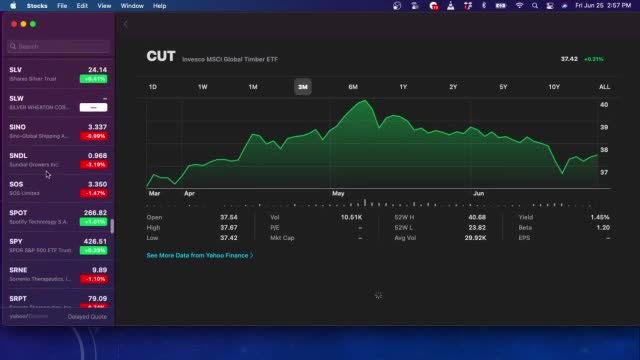Switch chart range to ALL
Image resolution: width=640 pixels, height=360 pixels.
click(604, 87)
